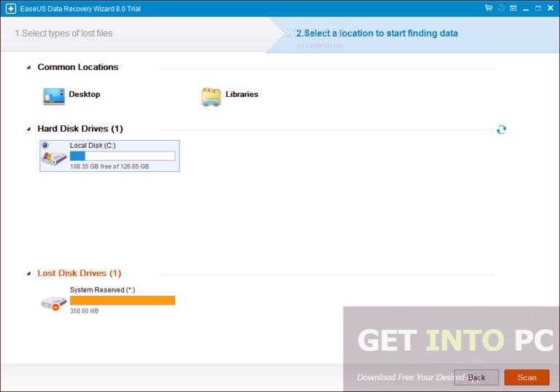560x392 pixels.
Task: Click the System Reserved lost drive icon
Action: click(54, 303)
